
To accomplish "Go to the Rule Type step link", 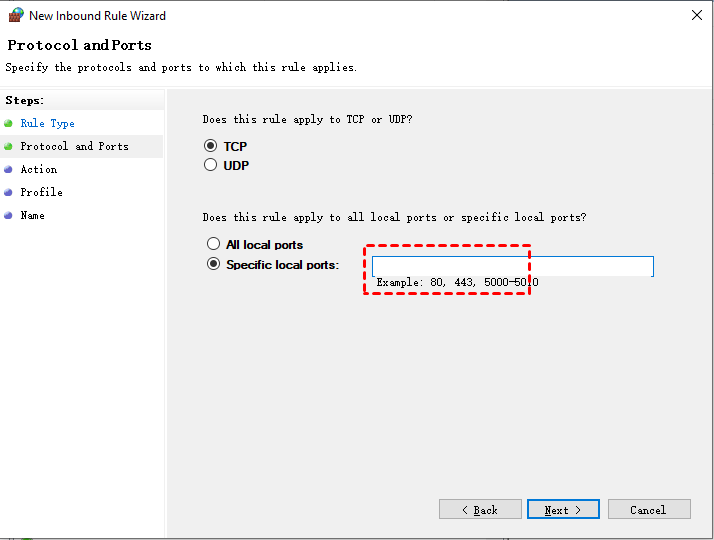I will point(47,124).
